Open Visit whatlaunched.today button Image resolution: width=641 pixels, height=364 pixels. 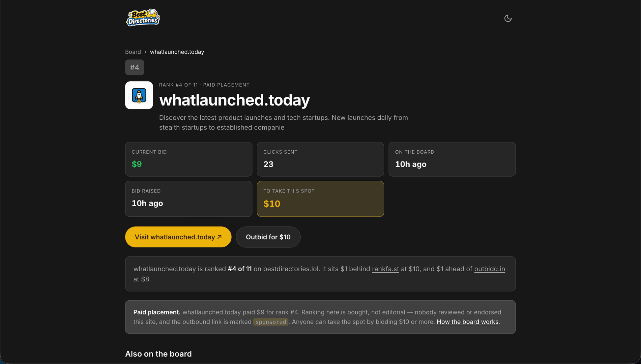pos(178,237)
